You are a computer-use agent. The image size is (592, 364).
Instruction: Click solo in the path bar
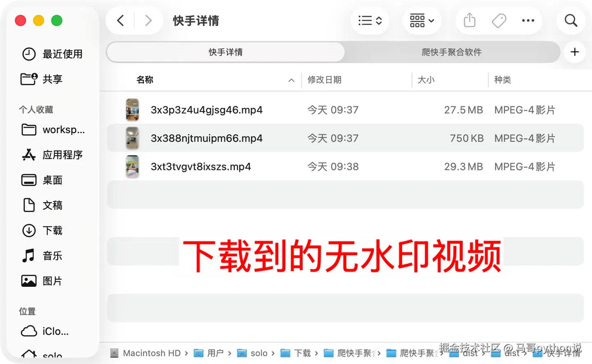click(252, 353)
